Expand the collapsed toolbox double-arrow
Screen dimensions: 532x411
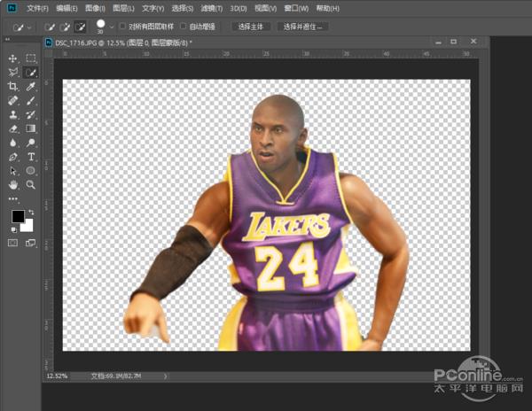coord(7,39)
